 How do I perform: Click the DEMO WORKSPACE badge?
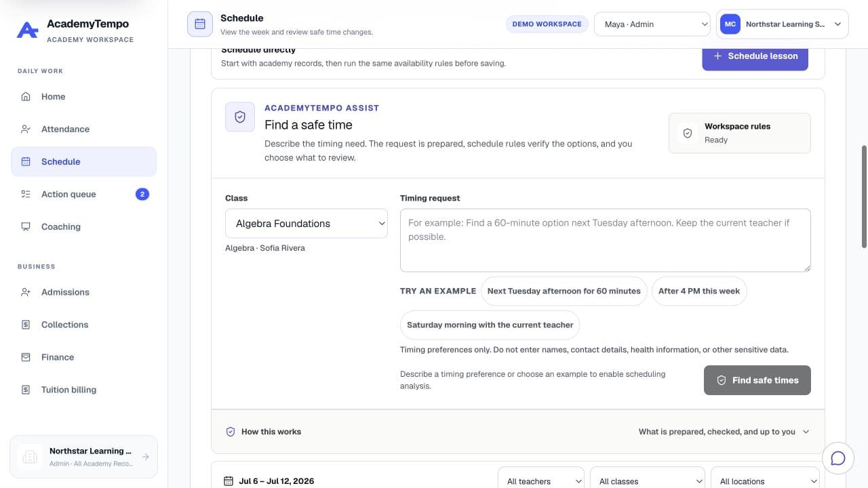pos(547,24)
